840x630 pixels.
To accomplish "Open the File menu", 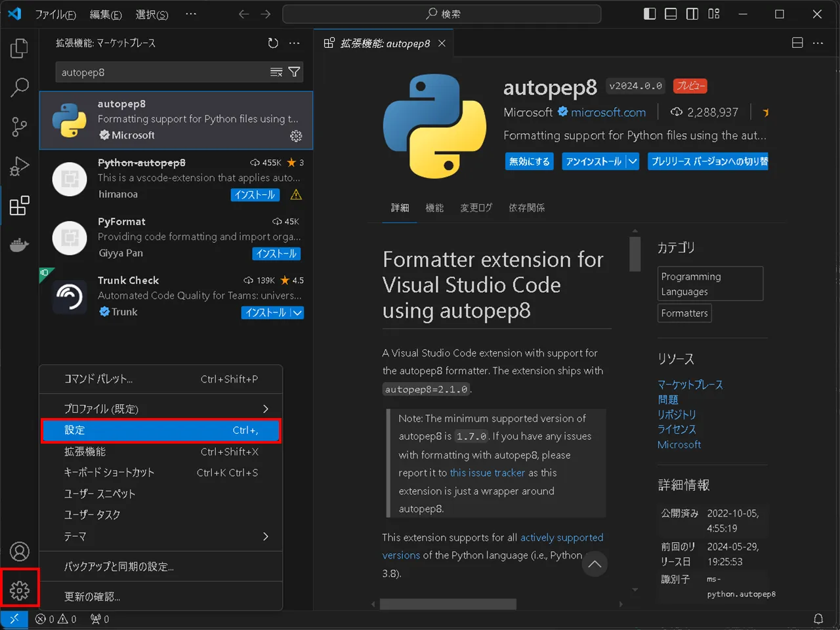I will coord(55,14).
